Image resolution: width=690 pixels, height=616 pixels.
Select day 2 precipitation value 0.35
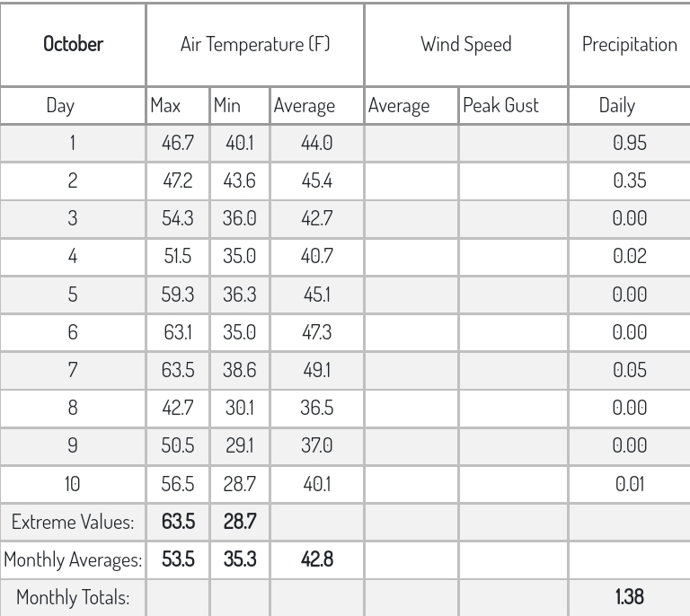(x=630, y=180)
